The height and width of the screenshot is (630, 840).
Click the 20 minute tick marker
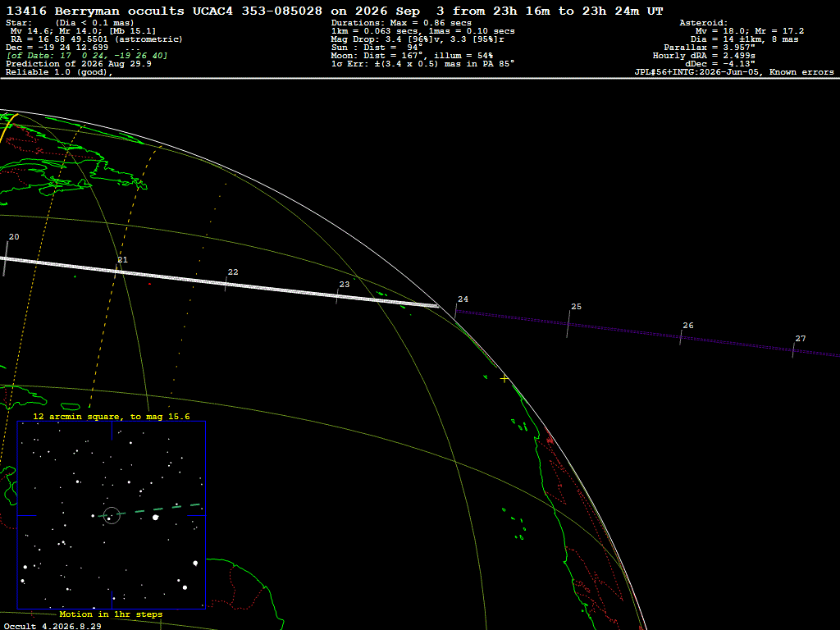click(6, 258)
